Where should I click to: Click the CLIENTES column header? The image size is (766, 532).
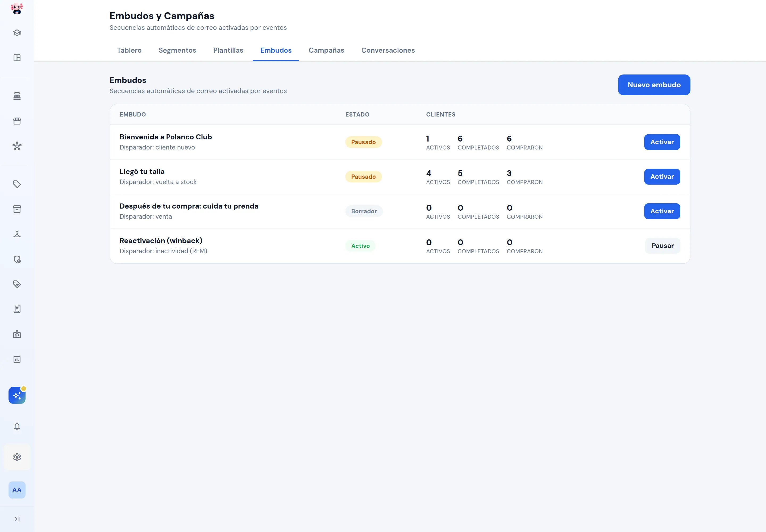click(x=441, y=114)
